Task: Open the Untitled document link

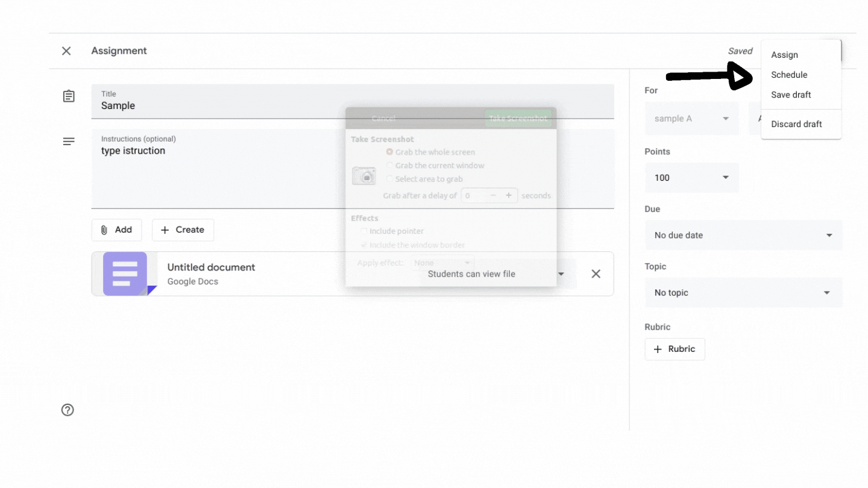Action: pos(211,267)
